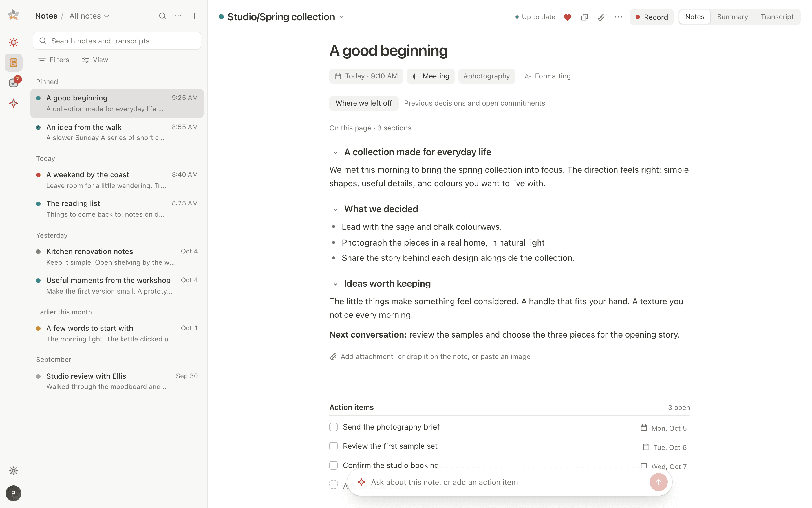Click the Add attachment link
Image resolution: width=812 pixels, height=508 pixels.
point(361,356)
